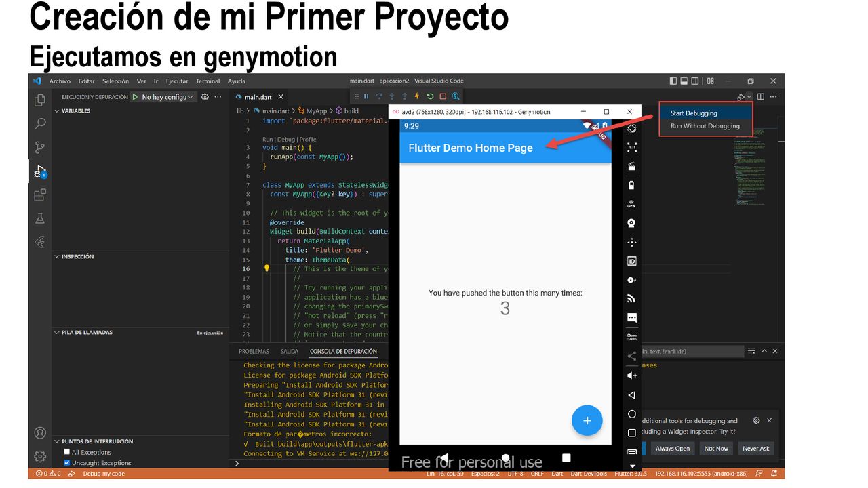
Task: Click the Debug CodeLens link above main()
Action: pos(286,140)
